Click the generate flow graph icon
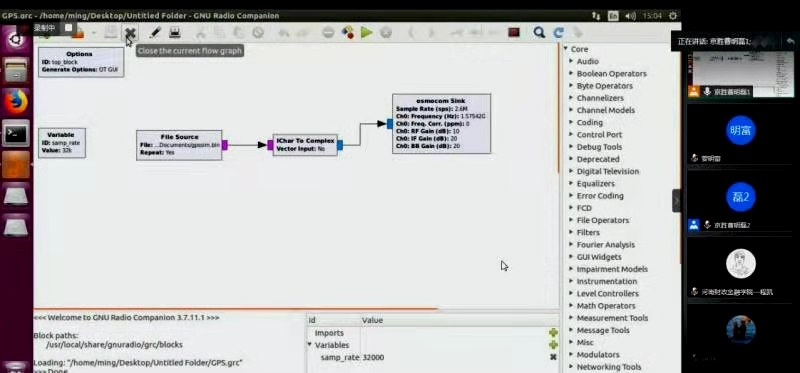The height and width of the screenshot is (373, 800). pos(347,33)
